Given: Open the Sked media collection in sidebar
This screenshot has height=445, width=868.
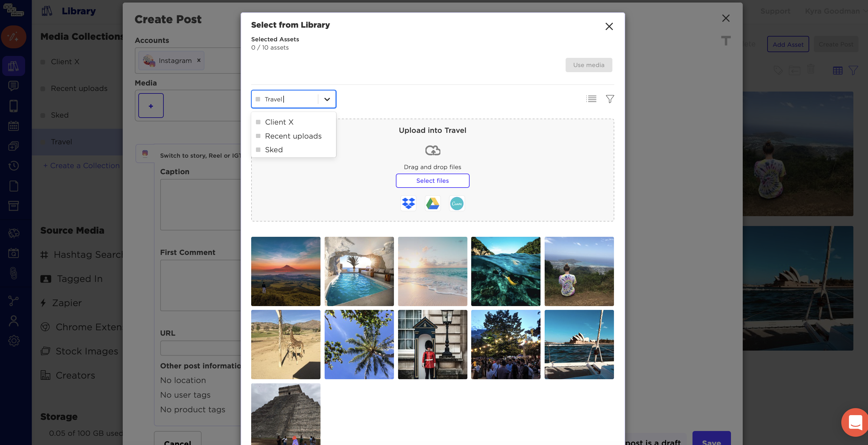Looking at the screenshot, I should [x=77, y=115].
